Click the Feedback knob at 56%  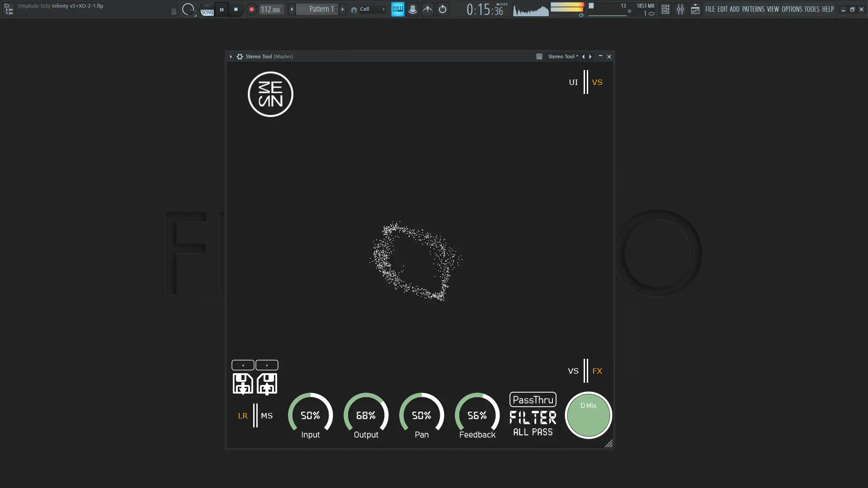(x=477, y=415)
